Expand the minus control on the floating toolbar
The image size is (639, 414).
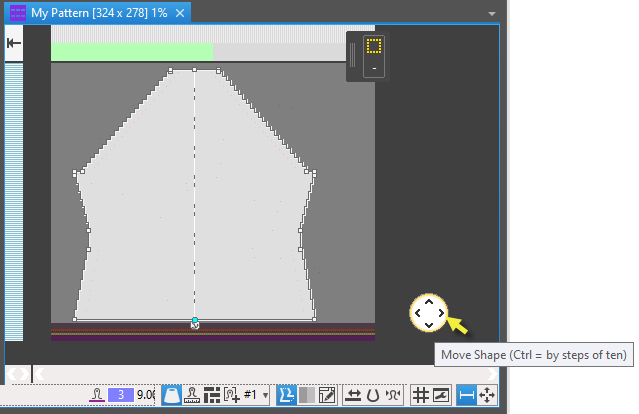coord(374,68)
